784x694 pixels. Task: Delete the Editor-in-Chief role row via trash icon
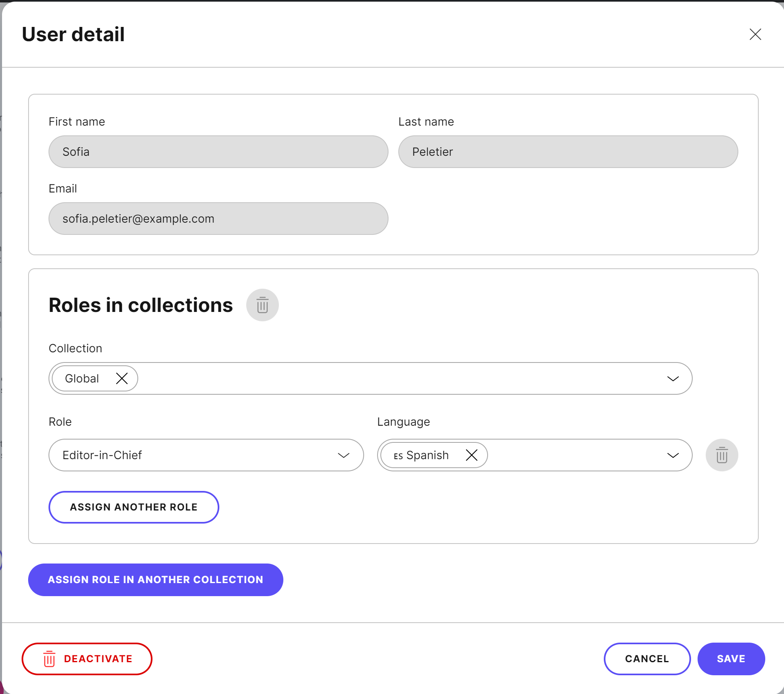[722, 455]
